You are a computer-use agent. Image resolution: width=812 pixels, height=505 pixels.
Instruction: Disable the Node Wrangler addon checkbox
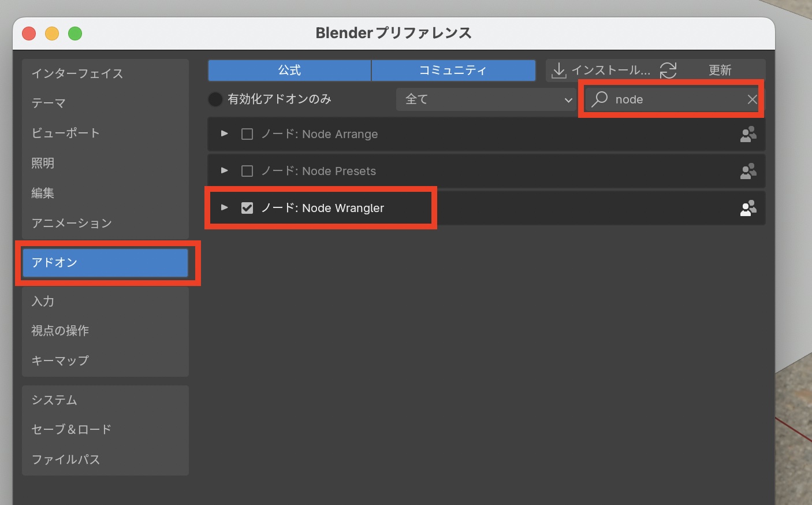247,208
